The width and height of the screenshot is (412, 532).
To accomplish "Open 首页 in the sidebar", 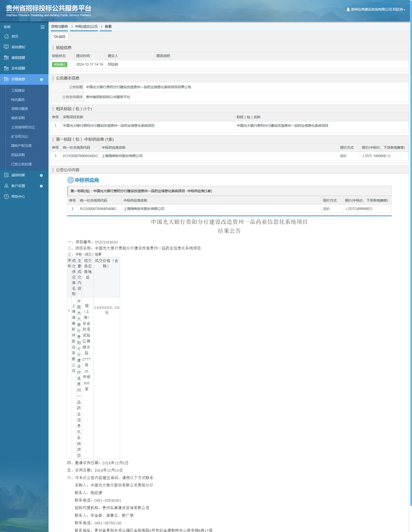I will [x=15, y=36].
